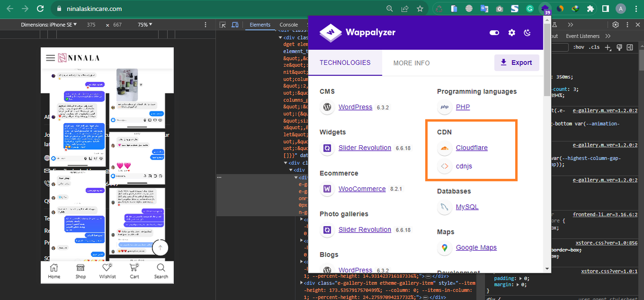Open the PHP link
The image size is (644, 300).
463,107
